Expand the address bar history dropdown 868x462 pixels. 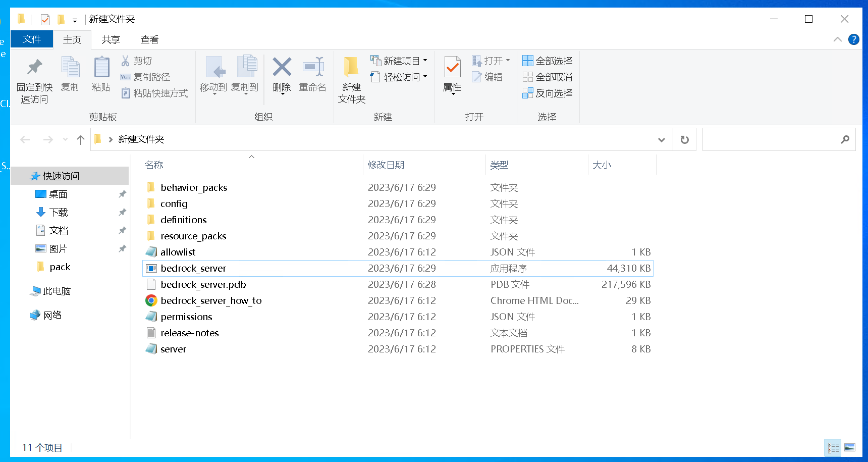661,140
